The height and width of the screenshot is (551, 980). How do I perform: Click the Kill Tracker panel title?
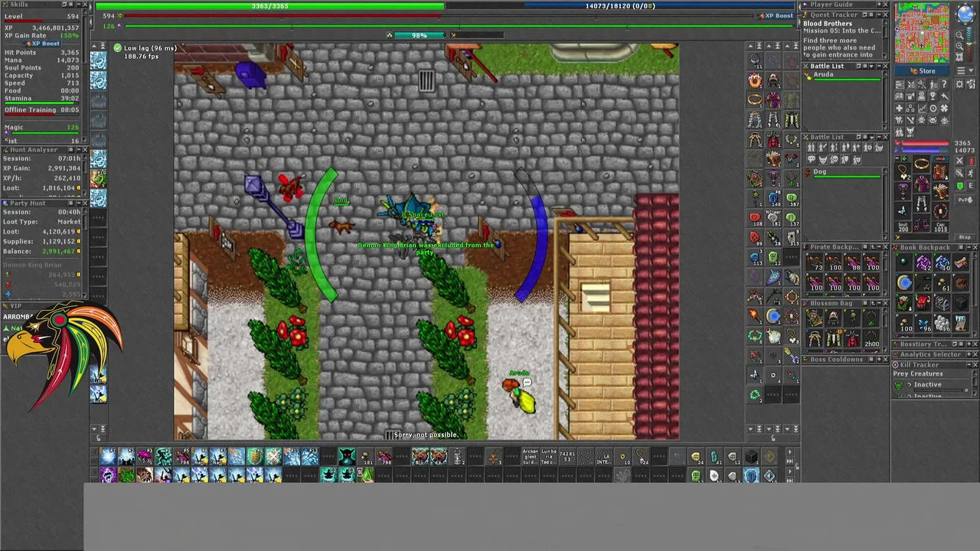[x=920, y=365]
